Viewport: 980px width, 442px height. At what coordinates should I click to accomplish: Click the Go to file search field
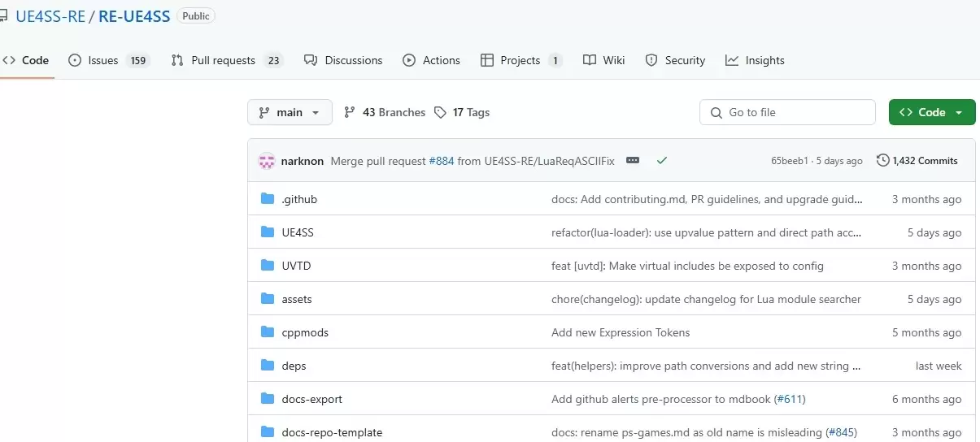[787, 113]
